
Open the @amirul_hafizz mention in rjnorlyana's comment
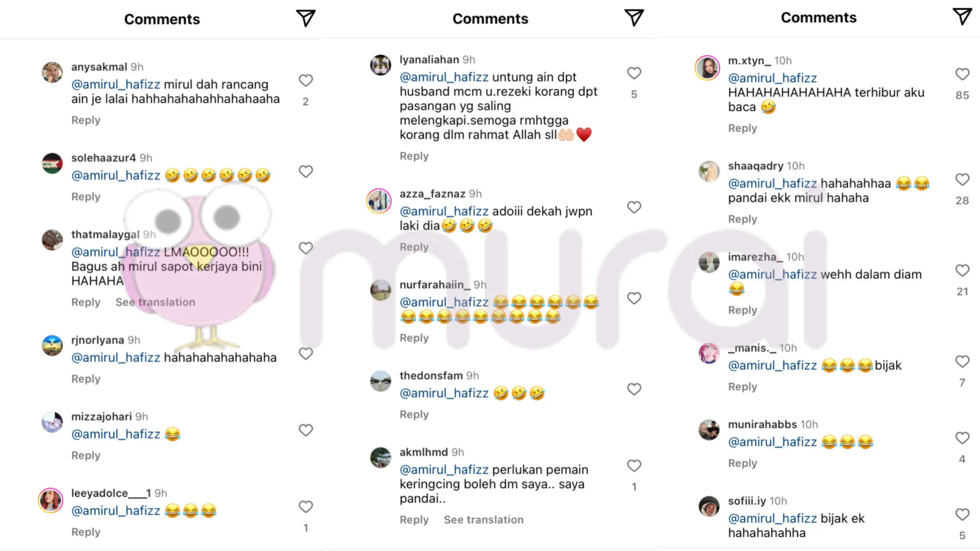pos(116,358)
